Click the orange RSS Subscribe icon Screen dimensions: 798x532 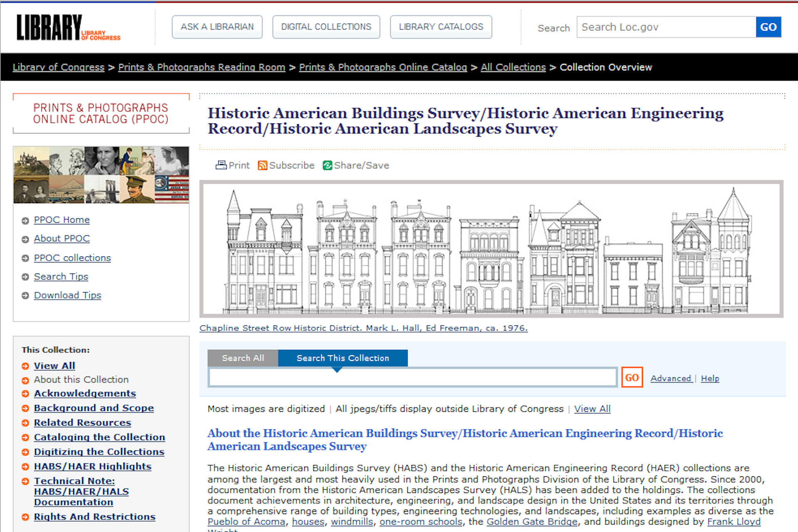tap(262, 165)
